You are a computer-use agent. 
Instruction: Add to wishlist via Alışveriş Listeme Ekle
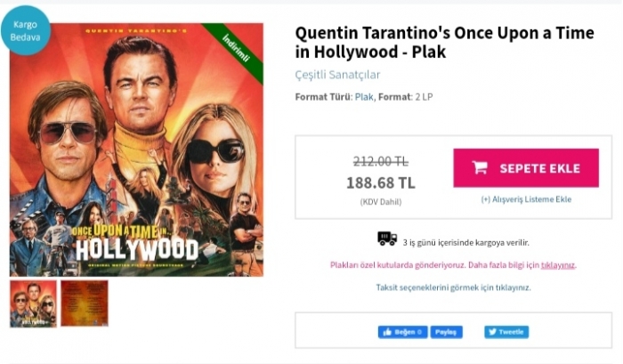pyautogui.click(x=526, y=199)
